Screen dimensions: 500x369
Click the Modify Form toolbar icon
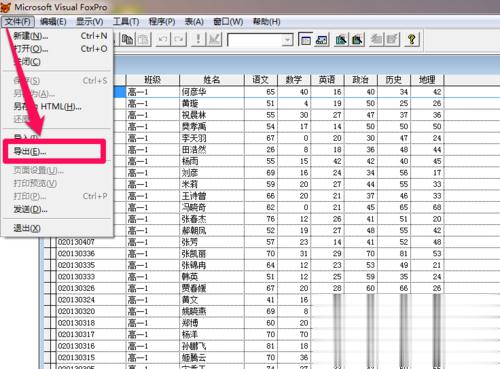[x=214, y=40]
